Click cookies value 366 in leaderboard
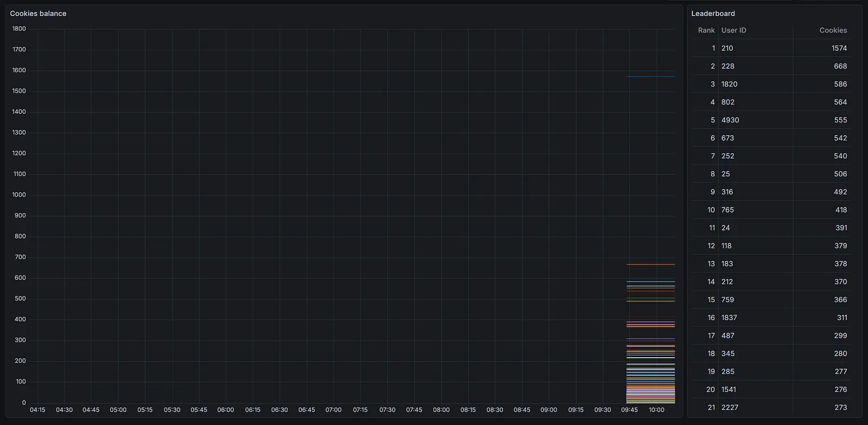This screenshot has height=425, width=868. pos(840,300)
